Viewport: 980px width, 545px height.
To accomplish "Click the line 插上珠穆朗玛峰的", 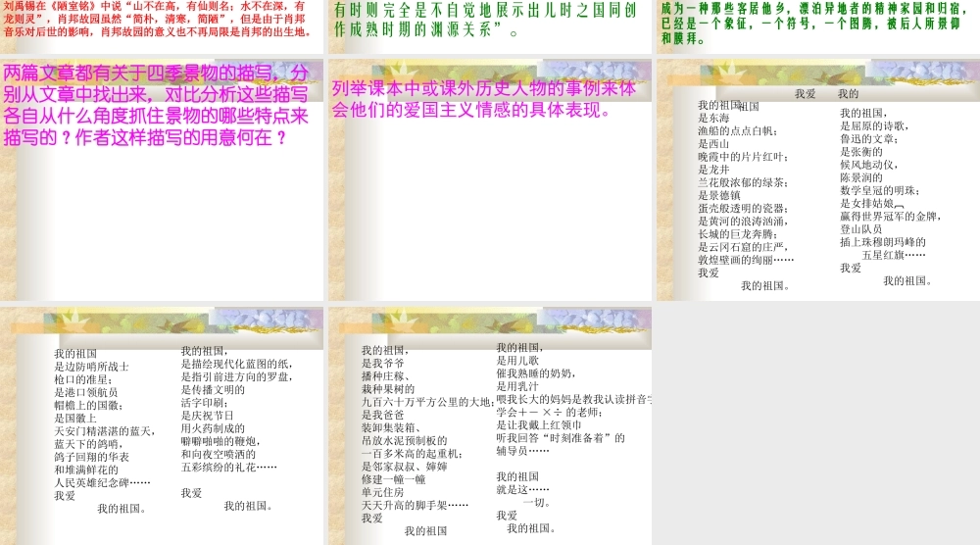I will click(883, 242).
